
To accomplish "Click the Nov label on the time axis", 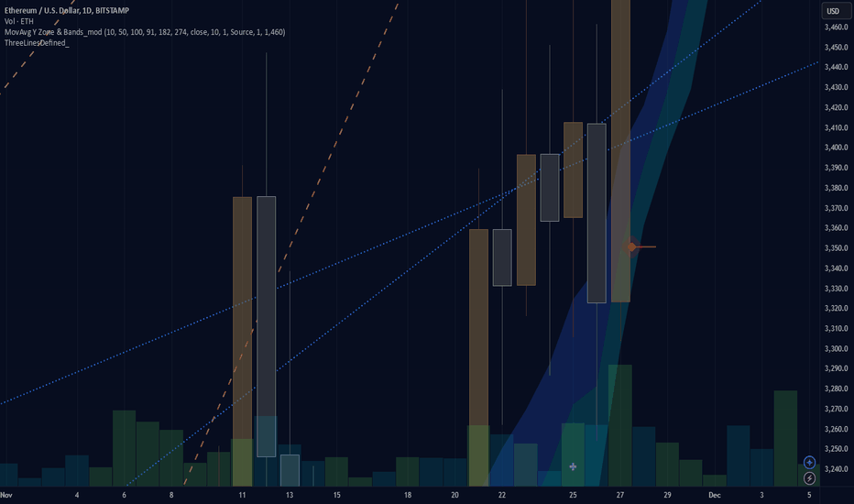I will coord(6,495).
